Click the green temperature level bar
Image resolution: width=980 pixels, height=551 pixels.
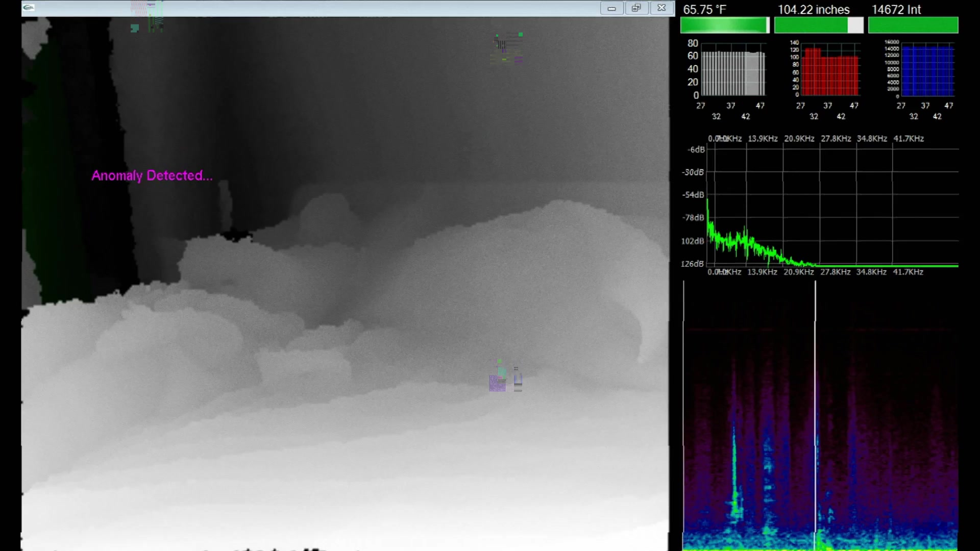724,25
